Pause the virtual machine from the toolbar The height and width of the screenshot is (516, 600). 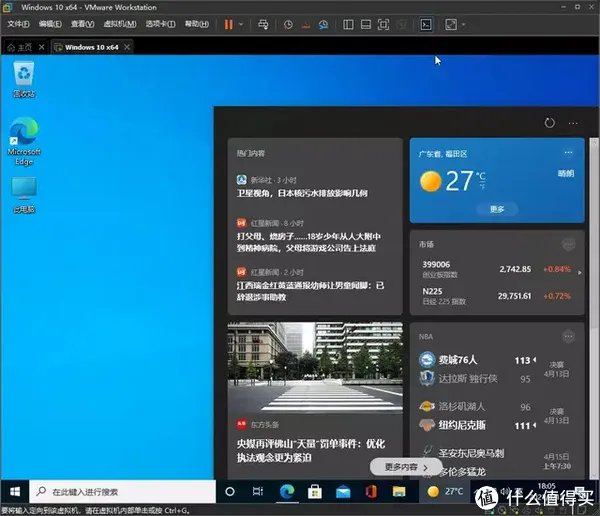pos(228,24)
